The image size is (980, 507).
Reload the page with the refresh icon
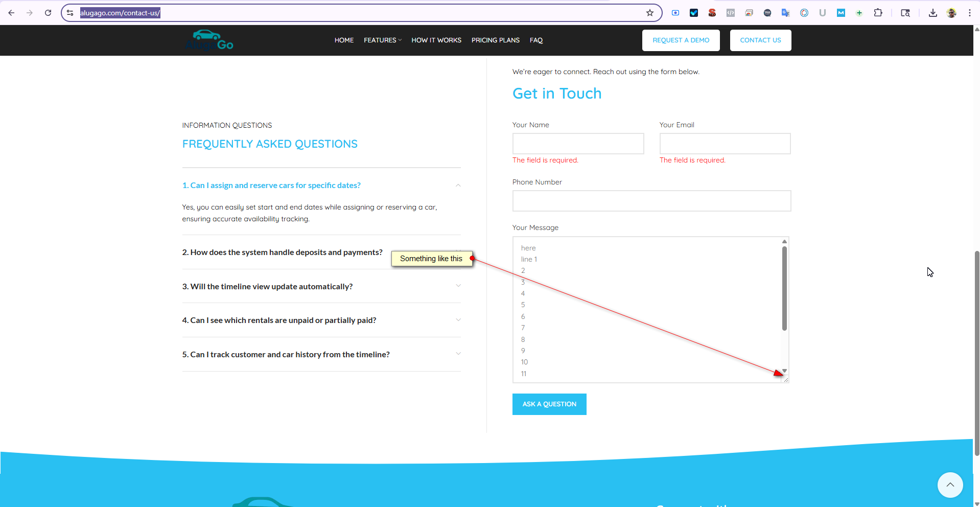click(48, 13)
